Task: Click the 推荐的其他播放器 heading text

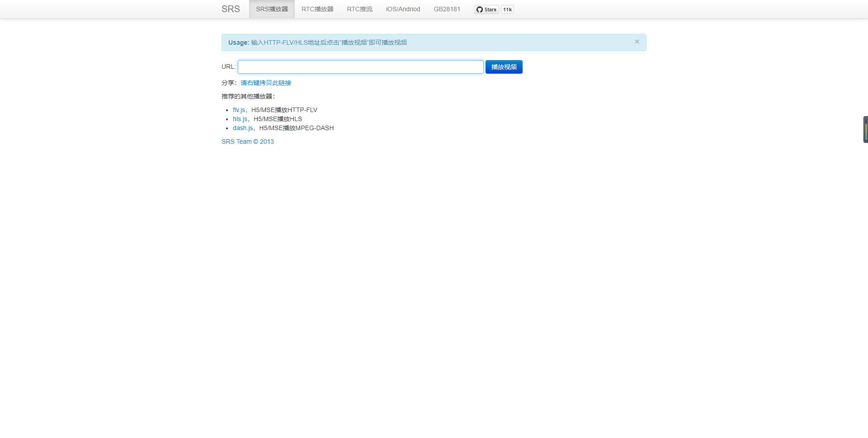Action: 248,96
